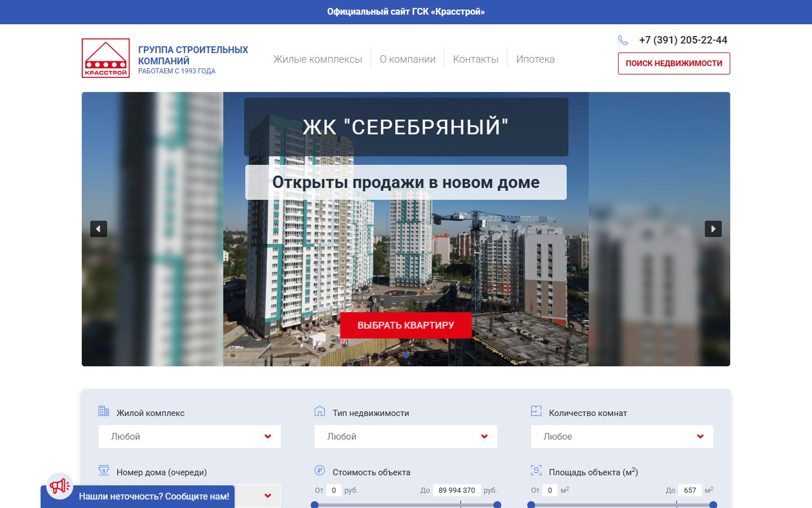
Task: Click Выбрать квартиру button
Action: point(406,325)
